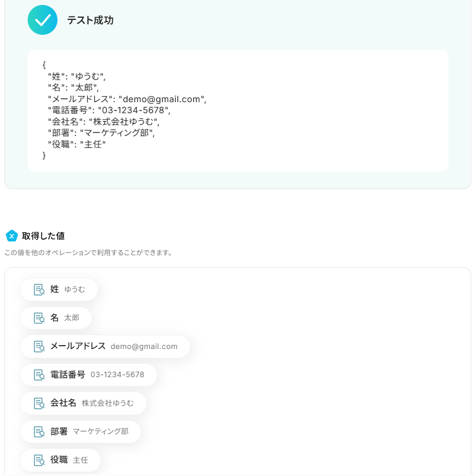Screen dimensions: 474x476
Task: Click the テスト成功 heading text
Action: pos(90,20)
